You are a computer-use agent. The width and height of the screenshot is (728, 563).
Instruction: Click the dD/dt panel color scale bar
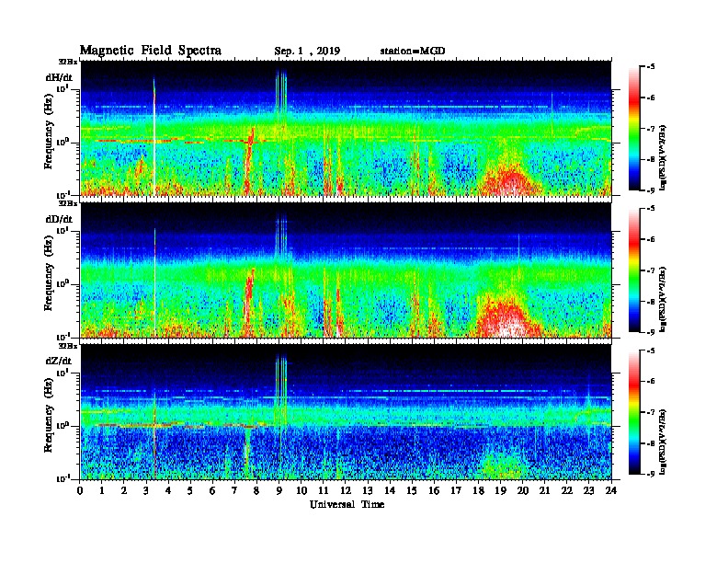tap(634, 270)
